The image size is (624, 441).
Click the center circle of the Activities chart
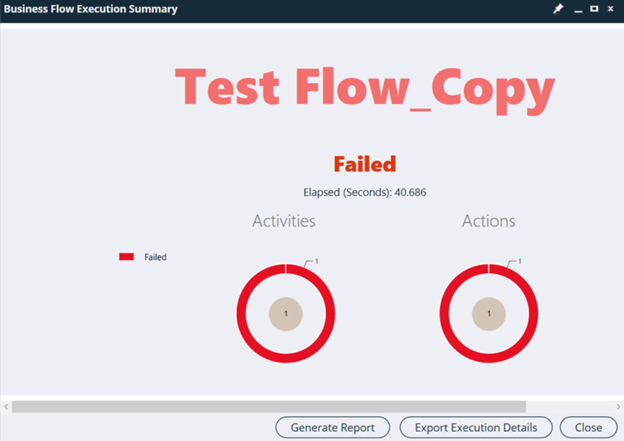[286, 313]
